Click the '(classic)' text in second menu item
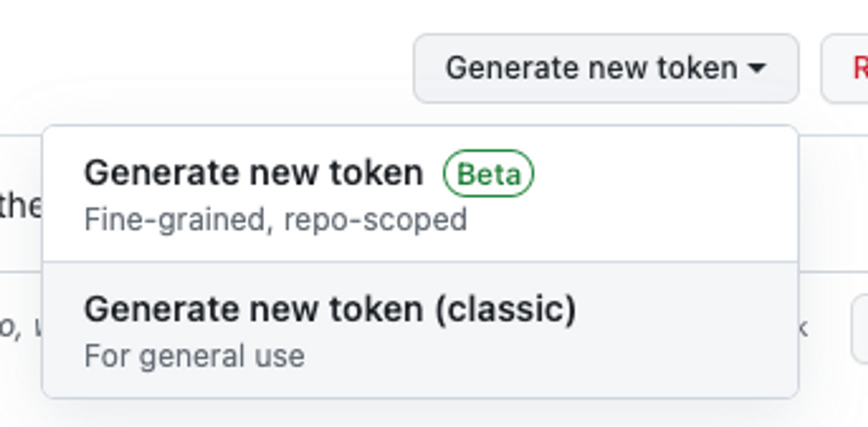The image size is (868, 427). pos(506,310)
